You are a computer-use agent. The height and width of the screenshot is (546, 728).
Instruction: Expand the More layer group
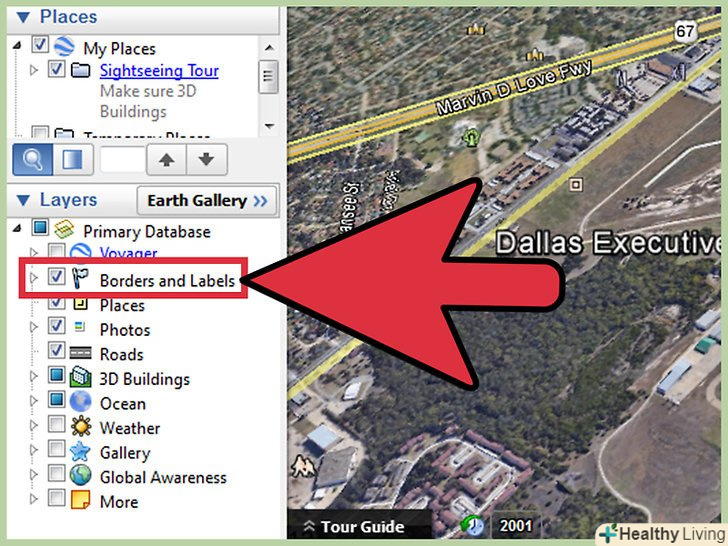point(33,499)
